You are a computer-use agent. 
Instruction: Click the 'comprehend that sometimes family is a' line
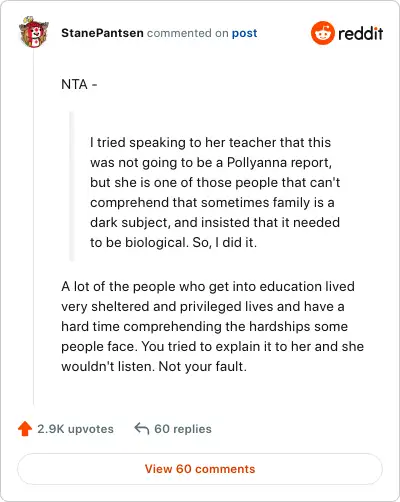(212, 203)
